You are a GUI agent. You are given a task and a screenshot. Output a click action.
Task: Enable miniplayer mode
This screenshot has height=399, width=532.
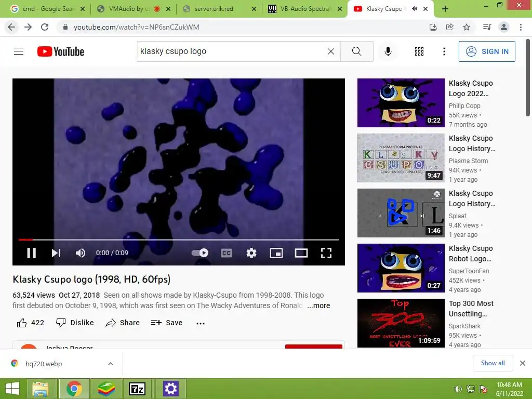(x=276, y=253)
